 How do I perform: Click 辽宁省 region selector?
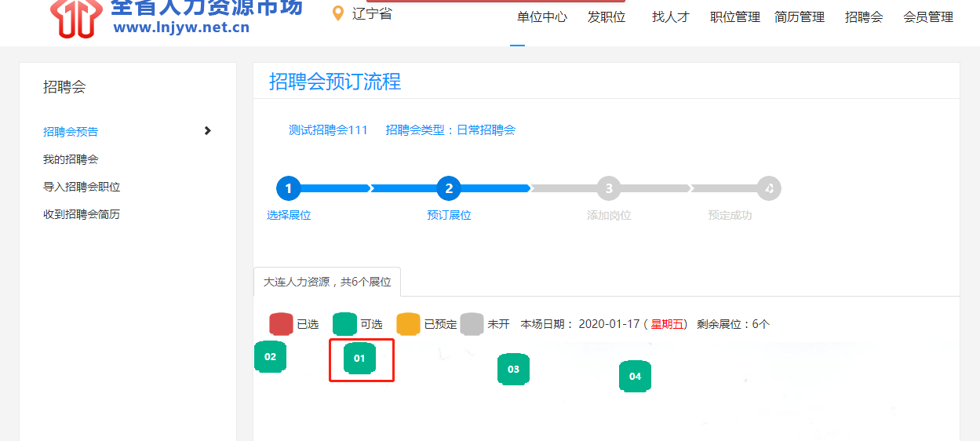(x=372, y=13)
